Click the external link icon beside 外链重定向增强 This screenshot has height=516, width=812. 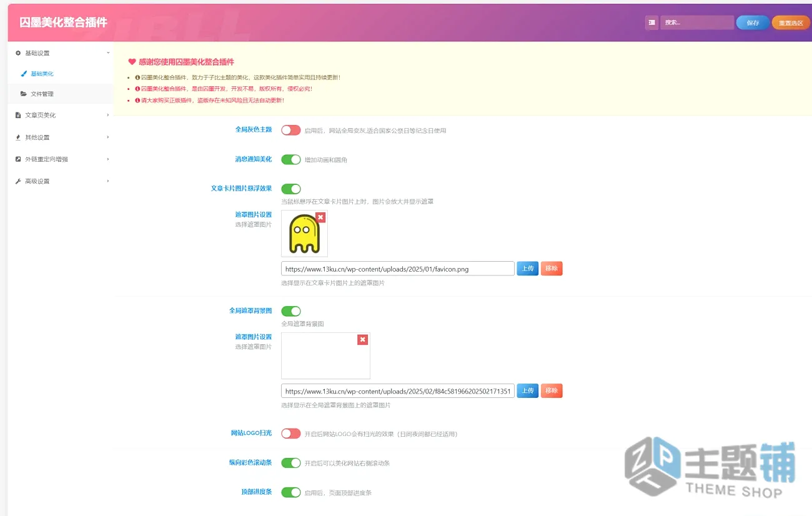(x=18, y=159)
